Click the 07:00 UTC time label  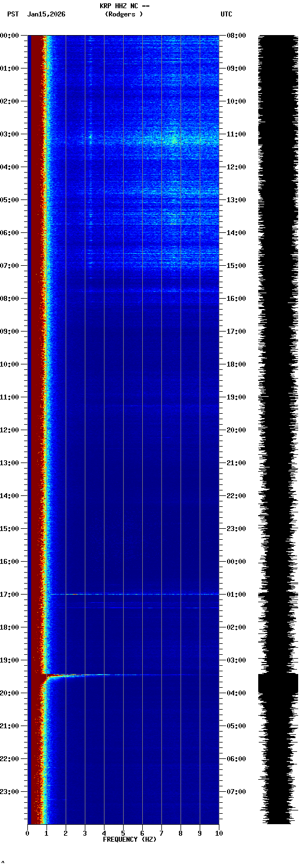236,792
